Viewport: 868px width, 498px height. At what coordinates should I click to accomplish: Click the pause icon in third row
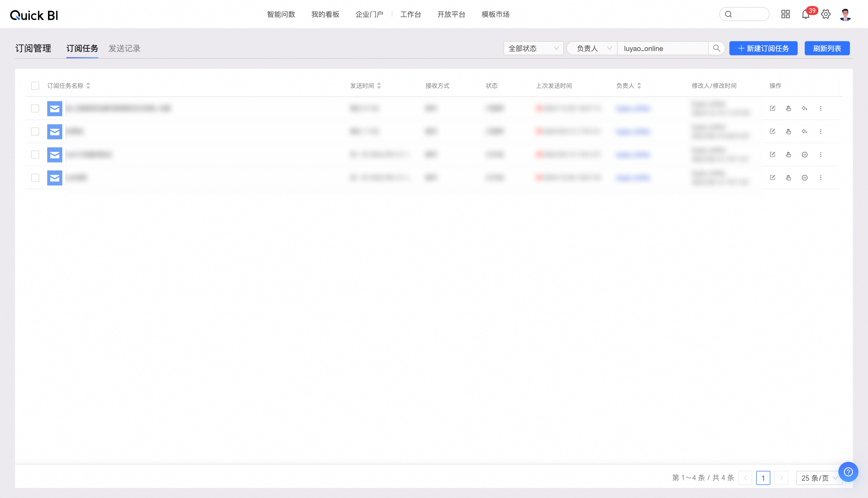(x=804, y=155)
